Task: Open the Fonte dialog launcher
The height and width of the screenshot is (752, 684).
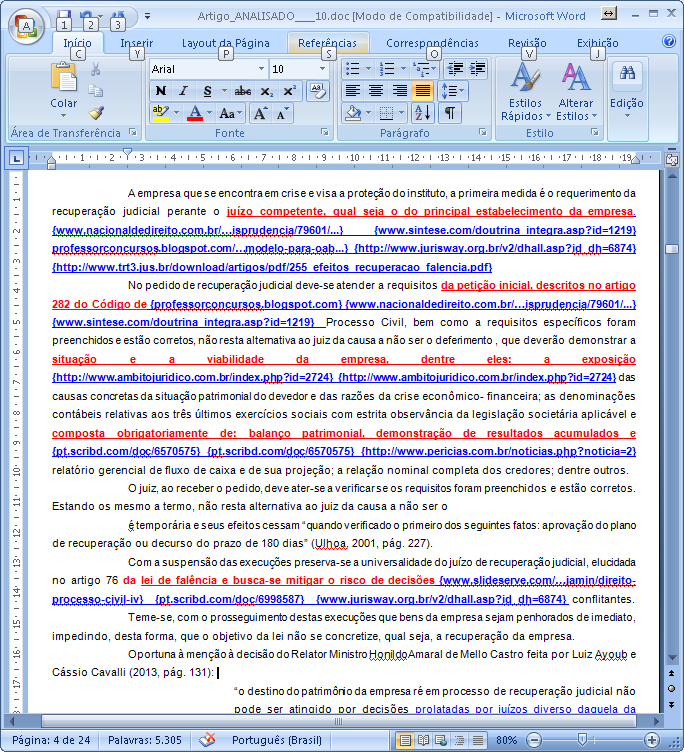Action: pos(325,132)
